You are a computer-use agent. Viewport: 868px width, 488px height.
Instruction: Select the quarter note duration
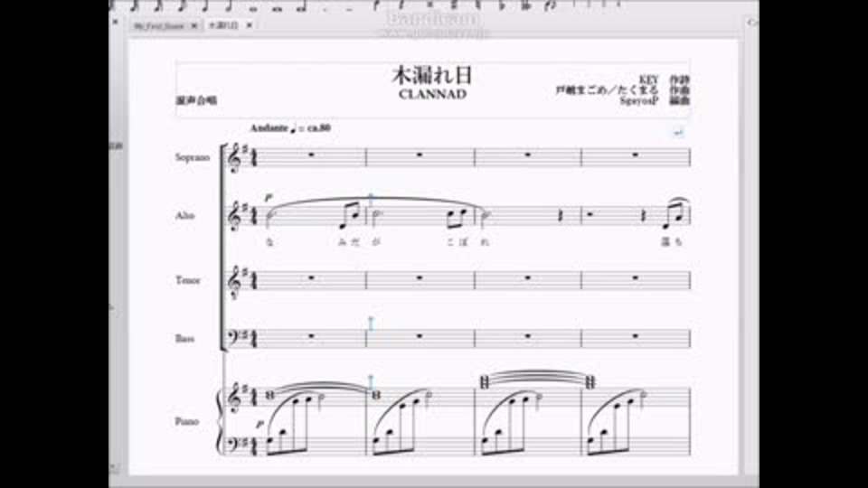[x=204, y=6]
